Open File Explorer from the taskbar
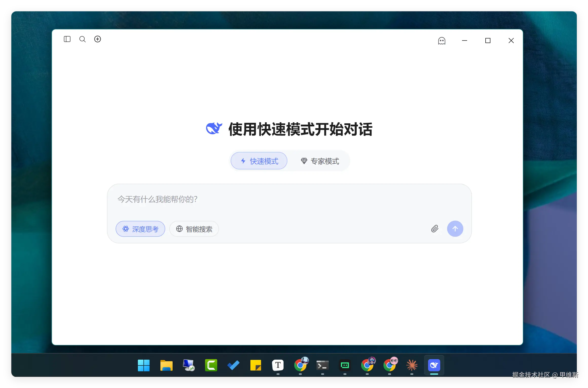Screen dimensions: 588x388 tap(166, 365)
